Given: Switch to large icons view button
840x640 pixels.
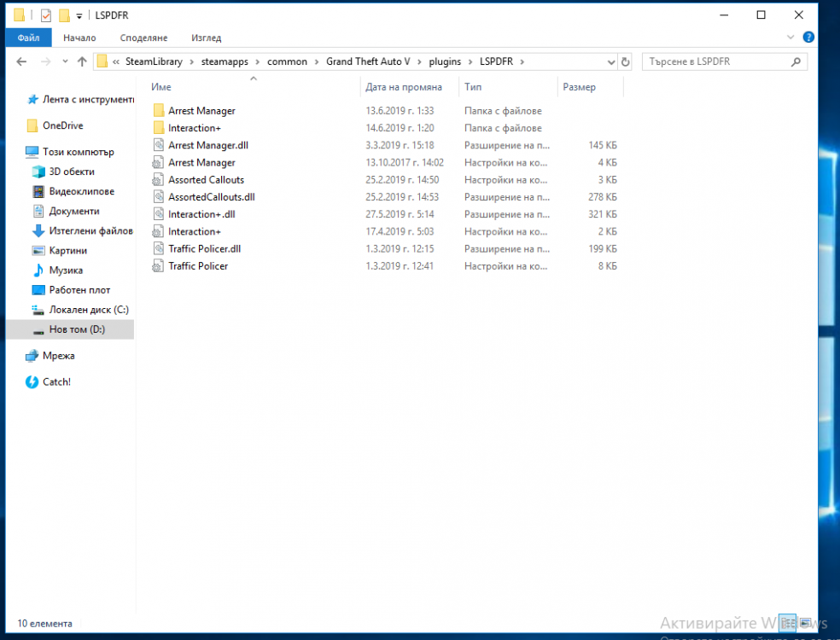Looking at the screenshot, I should (x=805, y=623).
